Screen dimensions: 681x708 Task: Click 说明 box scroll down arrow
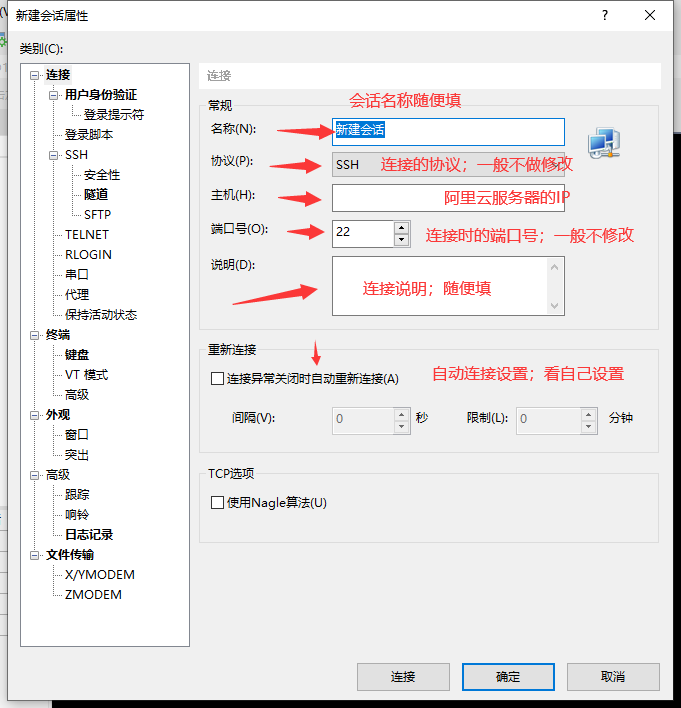555,306
